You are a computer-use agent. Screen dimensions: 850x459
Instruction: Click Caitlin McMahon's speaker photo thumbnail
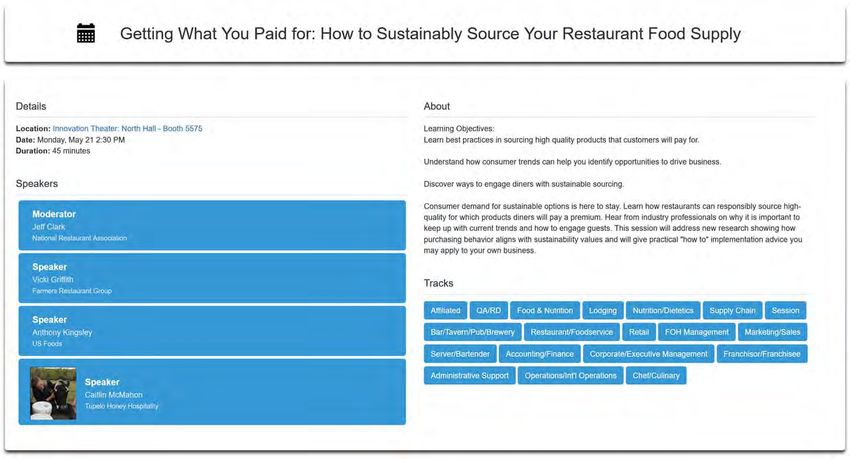click(x=53, y=393)
